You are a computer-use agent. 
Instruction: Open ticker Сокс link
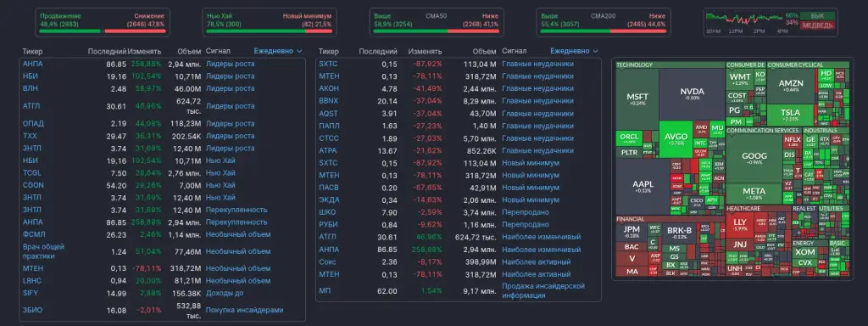click(328, 261)
